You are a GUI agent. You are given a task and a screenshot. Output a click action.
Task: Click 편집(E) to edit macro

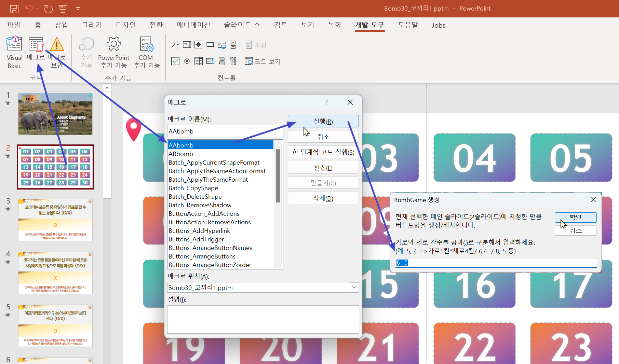(x=323, y=167)
